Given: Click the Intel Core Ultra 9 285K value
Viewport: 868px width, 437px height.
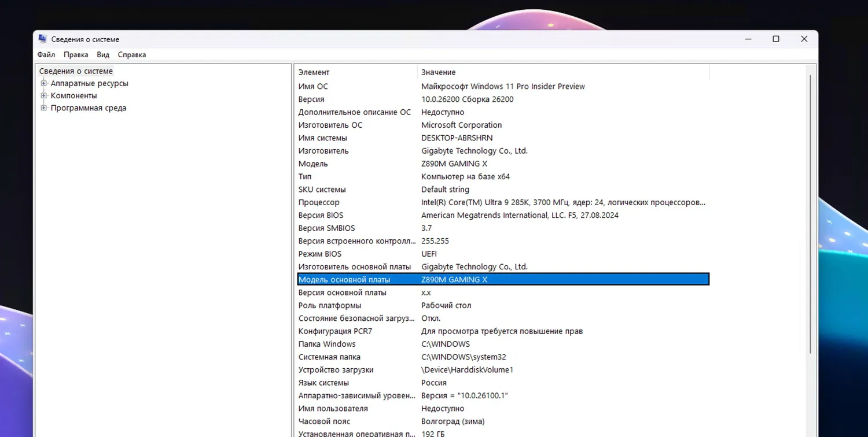Looking at the screenshot, I should [x=563, y=202].
